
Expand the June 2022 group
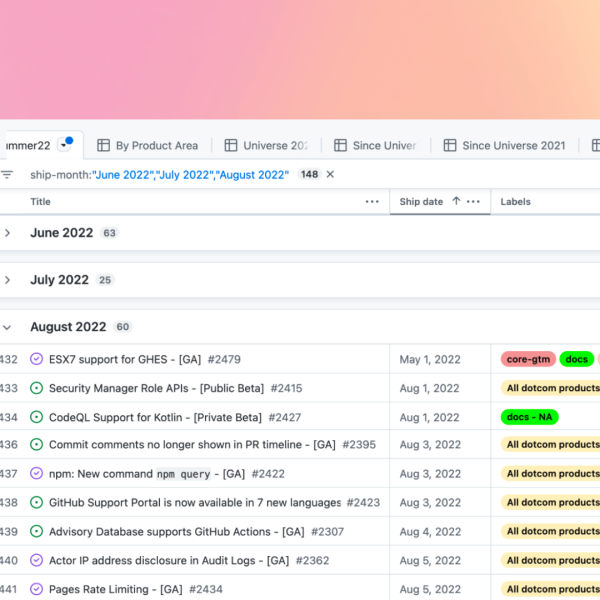[x=7, y=233]
